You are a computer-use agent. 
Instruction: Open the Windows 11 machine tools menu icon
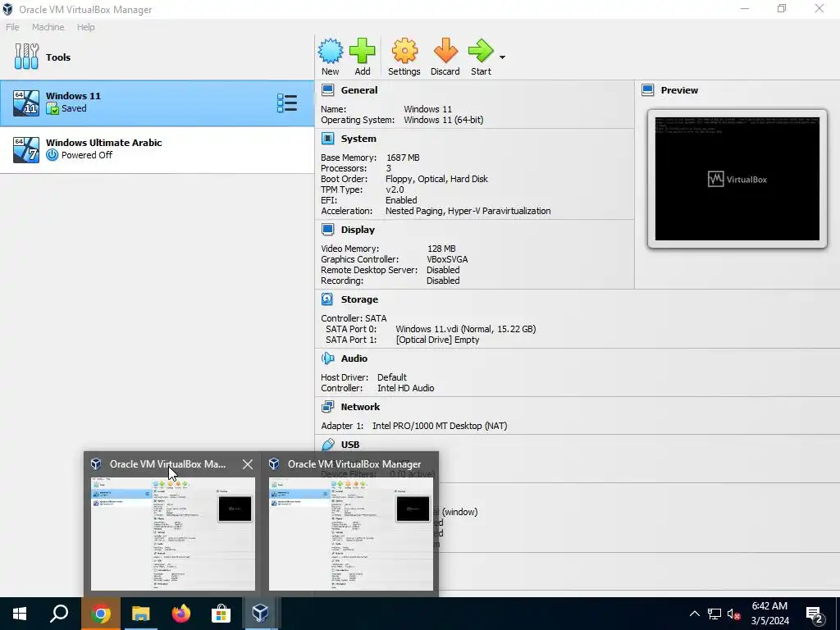[x=286, y=103]
